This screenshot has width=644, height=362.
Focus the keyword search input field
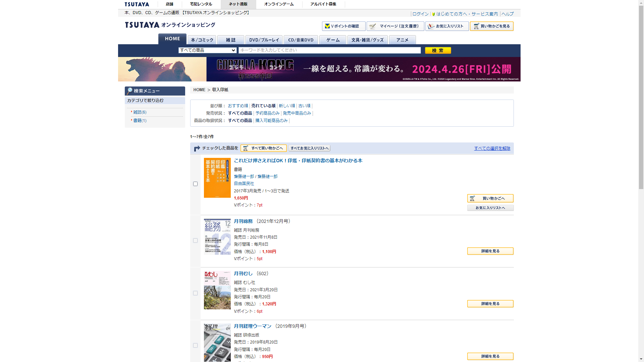pyautogui.click(x=330, y=50)
